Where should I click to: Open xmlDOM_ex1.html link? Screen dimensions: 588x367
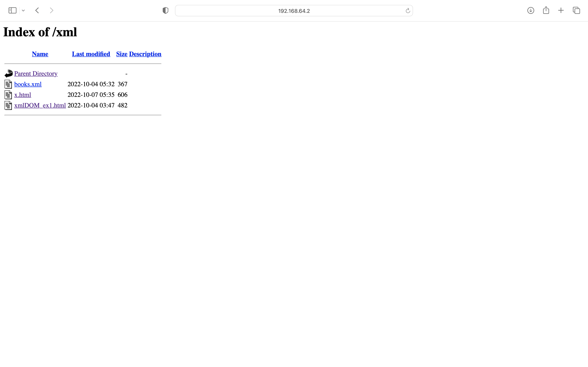[x=40, y=105]
